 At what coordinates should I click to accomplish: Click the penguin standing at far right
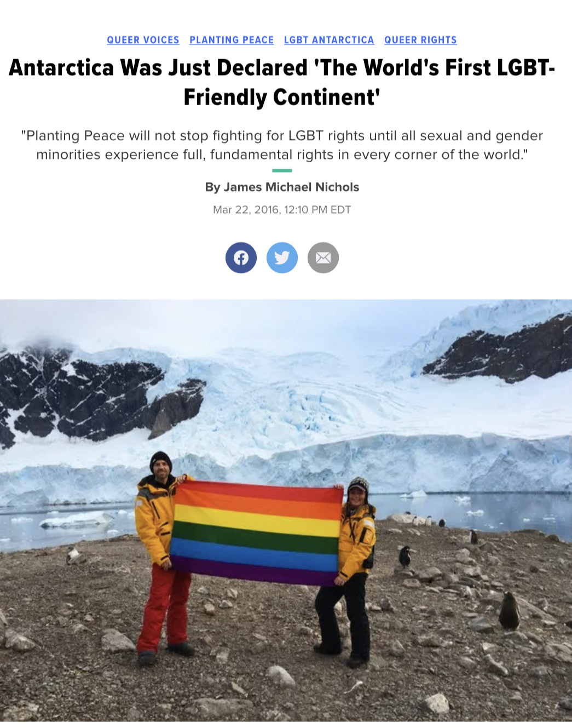coord(509,611)
